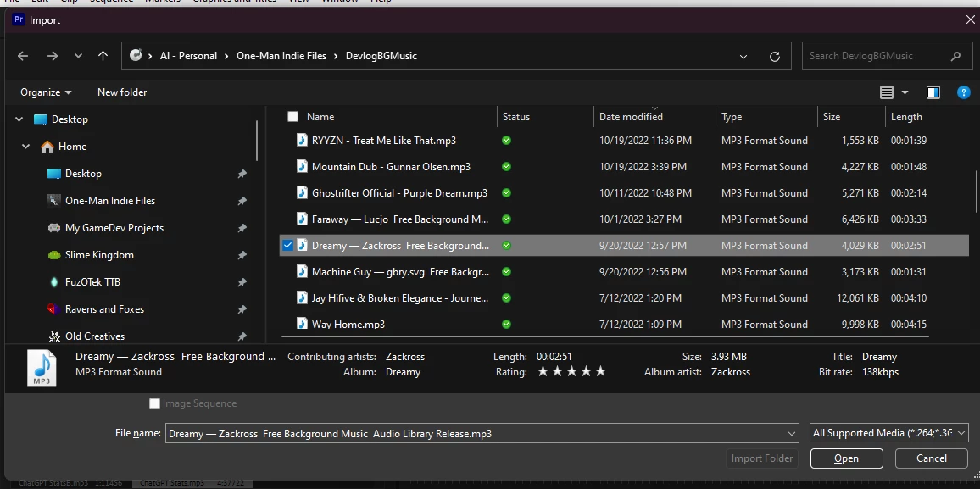Toggle the preview pane

point(933,92)
